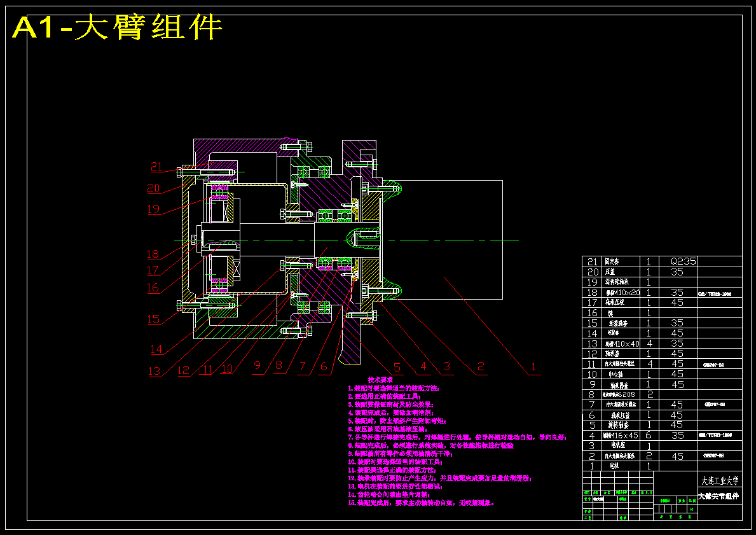
Task: Pick red callout number 13 on drawing
Action: tap(155, 371)
